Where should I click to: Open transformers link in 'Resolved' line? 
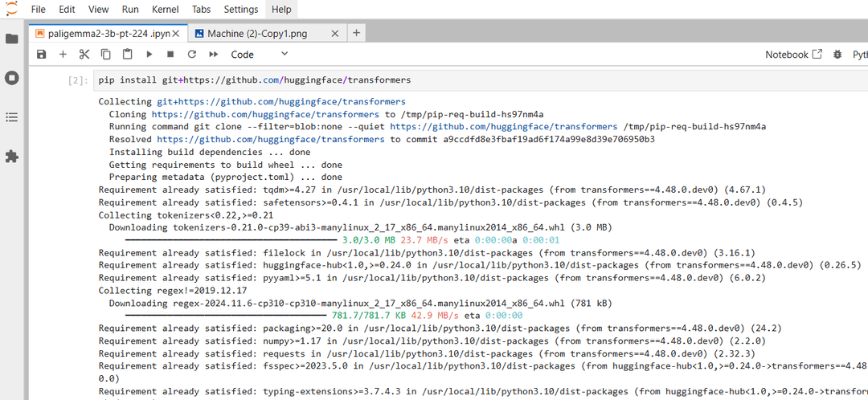271,140
